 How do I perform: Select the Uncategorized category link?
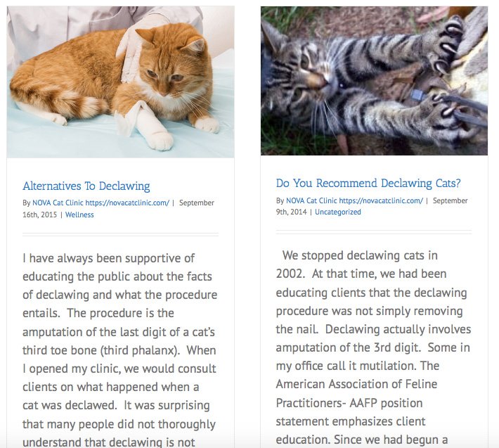click(x=338, y=212)
